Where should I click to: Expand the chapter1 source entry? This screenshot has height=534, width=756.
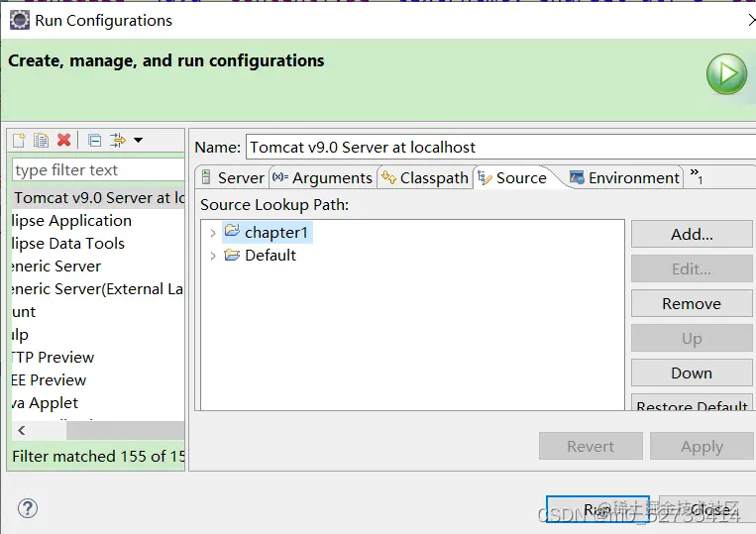213,233
